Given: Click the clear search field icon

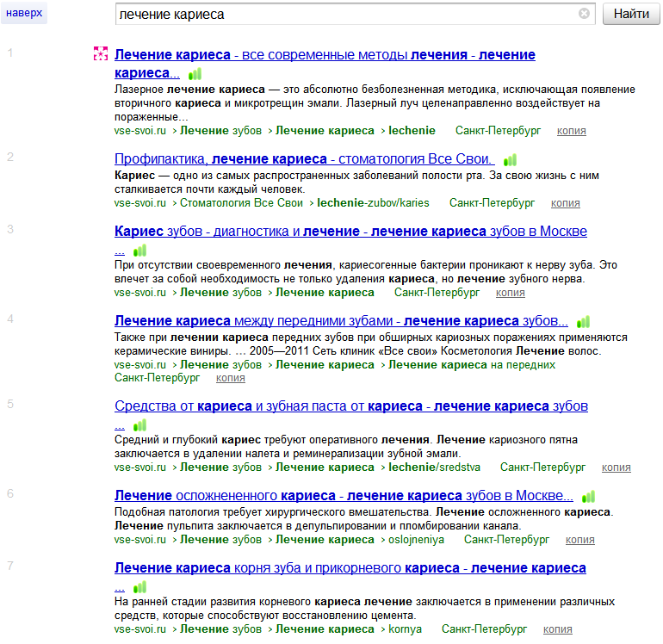Looking at the screenshot, I should pyautogui.click(x=584, y=14).
